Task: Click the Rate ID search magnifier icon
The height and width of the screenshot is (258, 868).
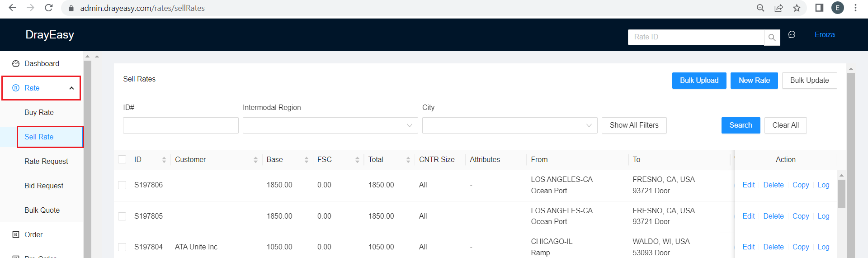Action: pyautogui.click(x=772, y=38)
